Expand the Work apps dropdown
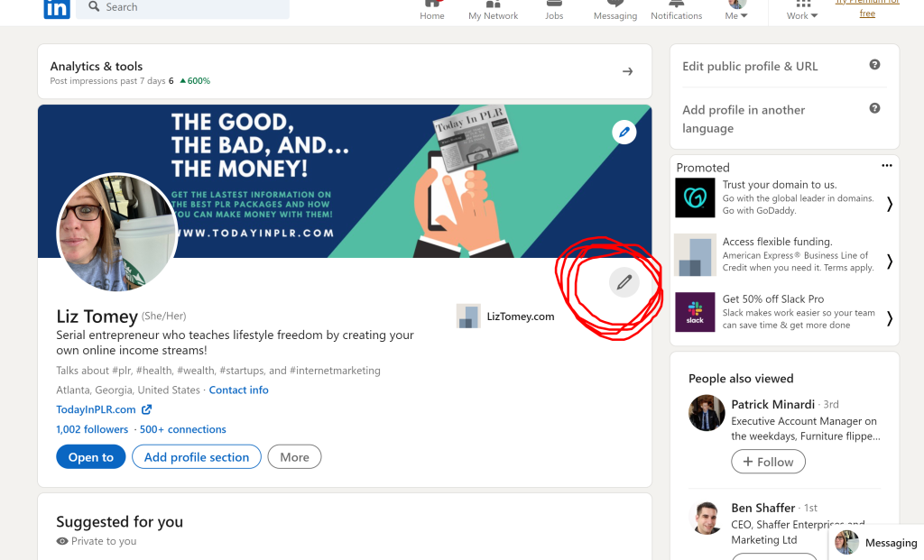This screenshot has height=560, width=924. [x=802, y=11]
